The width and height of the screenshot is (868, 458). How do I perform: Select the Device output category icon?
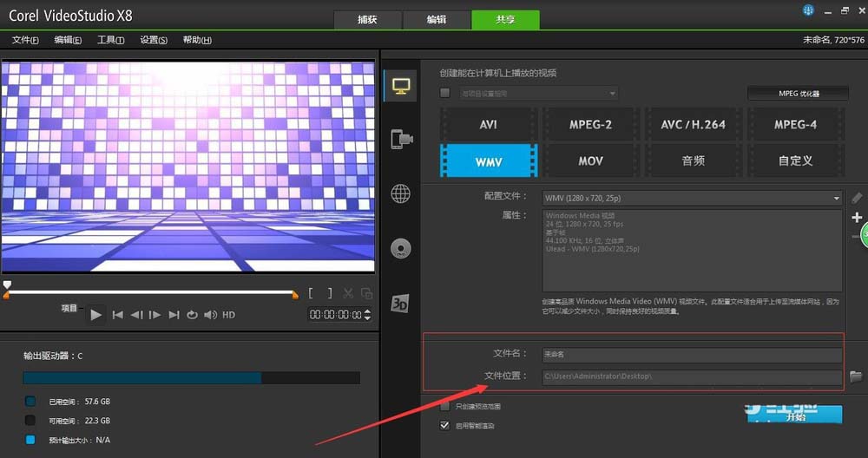[x=402, y=139]
